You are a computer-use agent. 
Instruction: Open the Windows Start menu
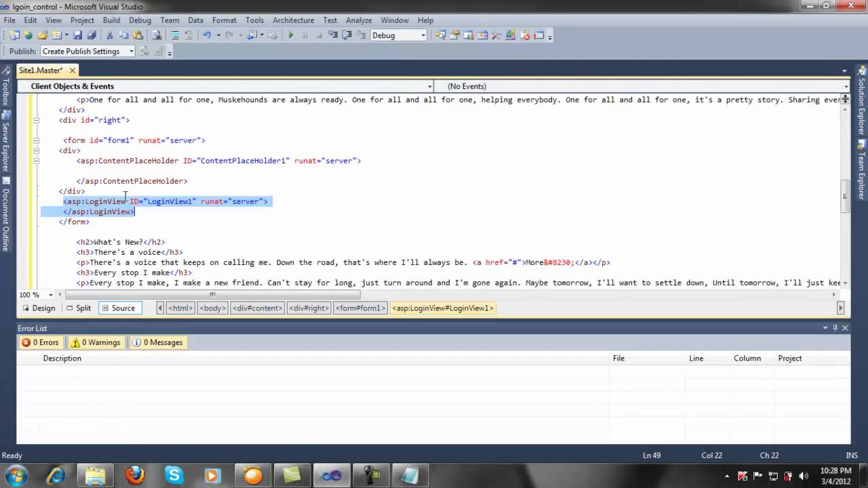[x=16, y=474]
